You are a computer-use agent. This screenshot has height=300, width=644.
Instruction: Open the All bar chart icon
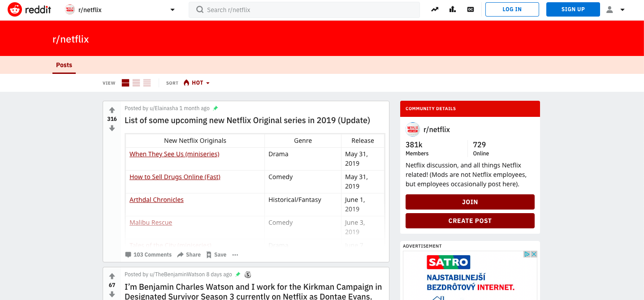click(453, 9)
